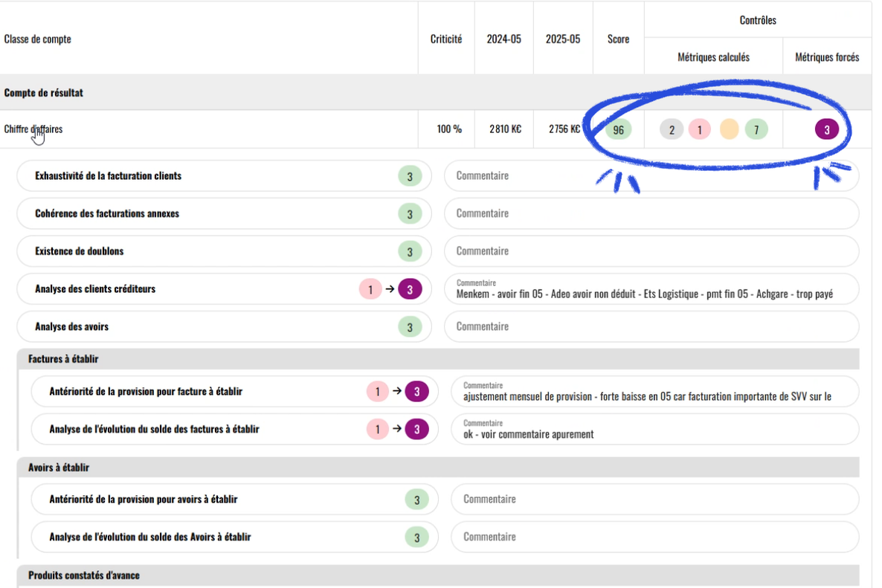Click the purple 3 badge for Analyse des clients créditeurs
The image size is (882, 588).
[x=410, y=288]
